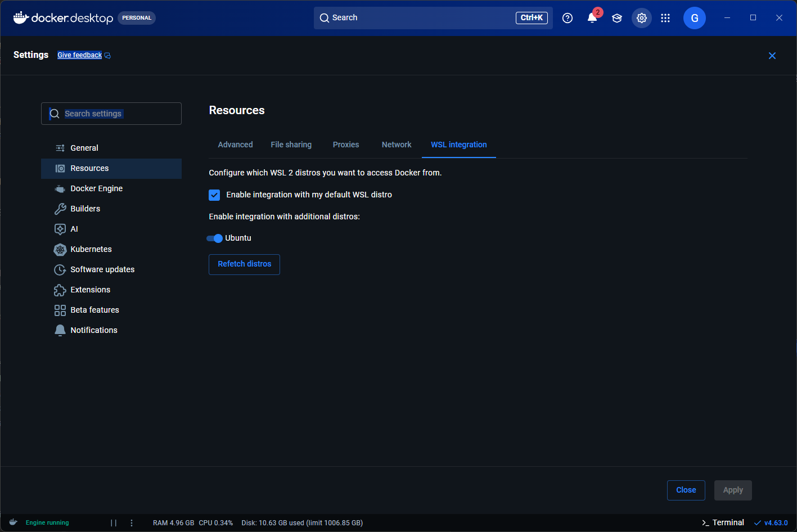Open the engine three-dot menu
This screenshot has width=797, height=532.
pos(132,523)
